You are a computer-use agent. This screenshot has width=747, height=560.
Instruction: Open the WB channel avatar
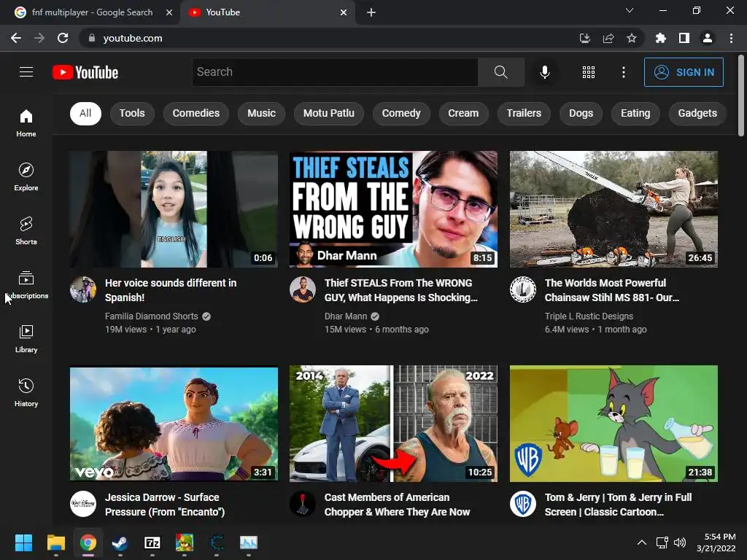pos(522,504)
